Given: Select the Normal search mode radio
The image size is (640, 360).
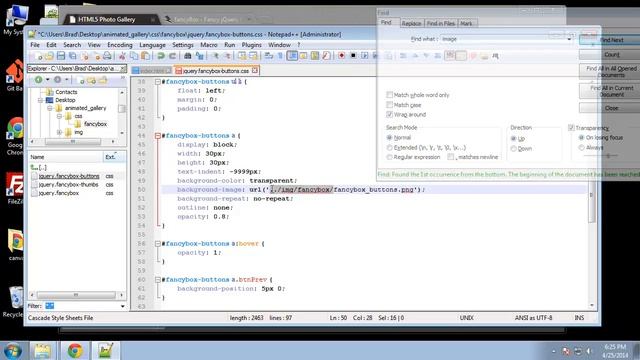Looking at the screenshot, I should coord(389,138).
